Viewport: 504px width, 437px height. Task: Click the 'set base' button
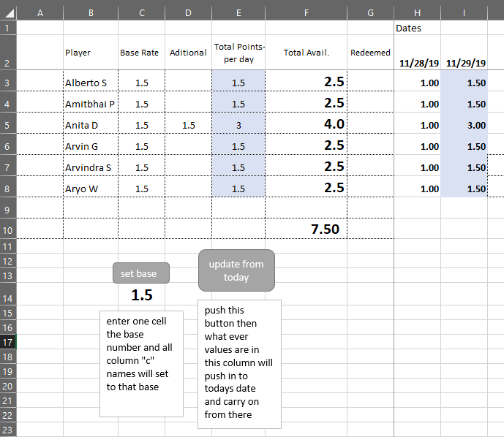point(141,273)
